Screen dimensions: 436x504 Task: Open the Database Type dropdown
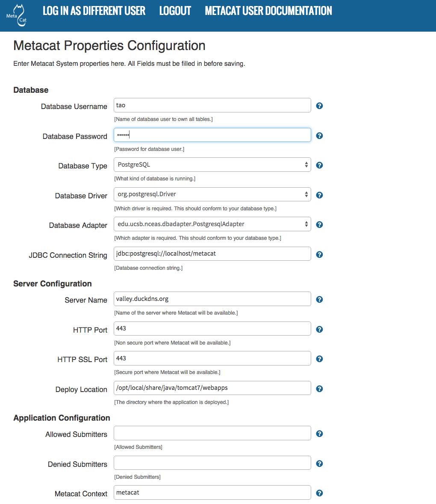tap(212, 165)
